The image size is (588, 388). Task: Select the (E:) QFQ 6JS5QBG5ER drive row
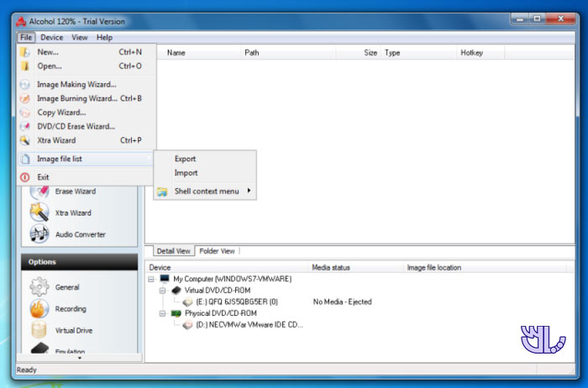pos(237,301)
